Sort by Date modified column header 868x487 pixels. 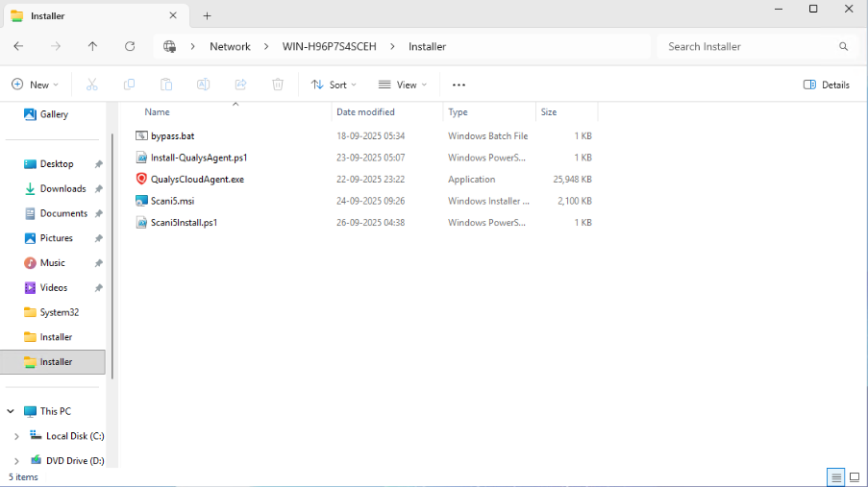[x=365, y=112]
